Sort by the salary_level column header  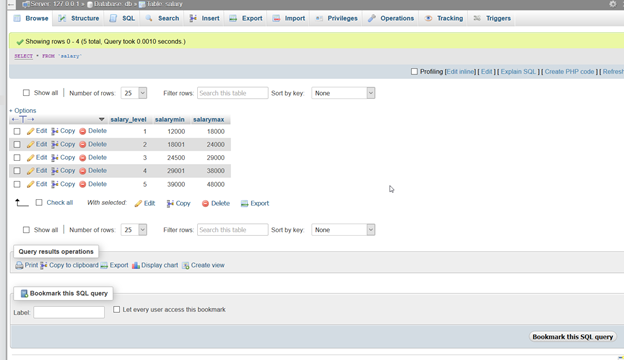click(128, 119)
